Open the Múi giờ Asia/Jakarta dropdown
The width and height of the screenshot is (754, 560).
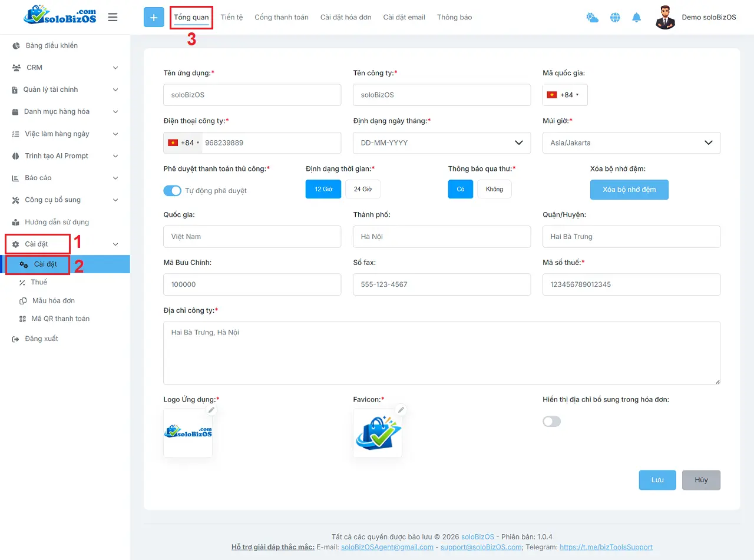click(x=631, y=143)
